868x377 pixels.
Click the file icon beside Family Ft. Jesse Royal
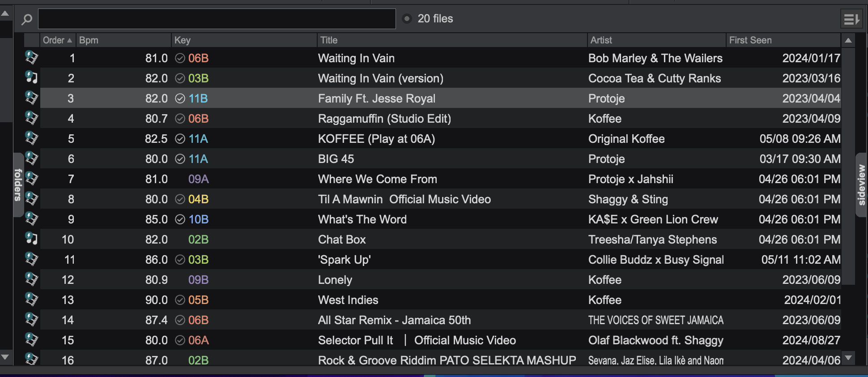[31, 98]
